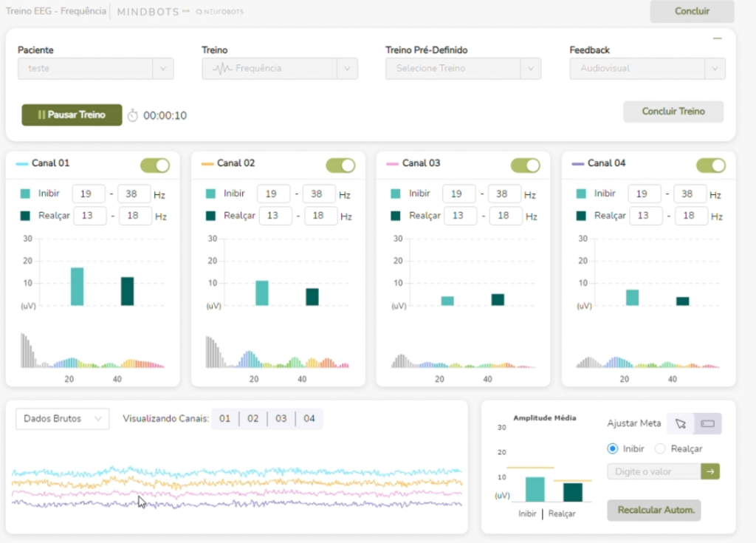Click the Pausar Treino button

72,115
